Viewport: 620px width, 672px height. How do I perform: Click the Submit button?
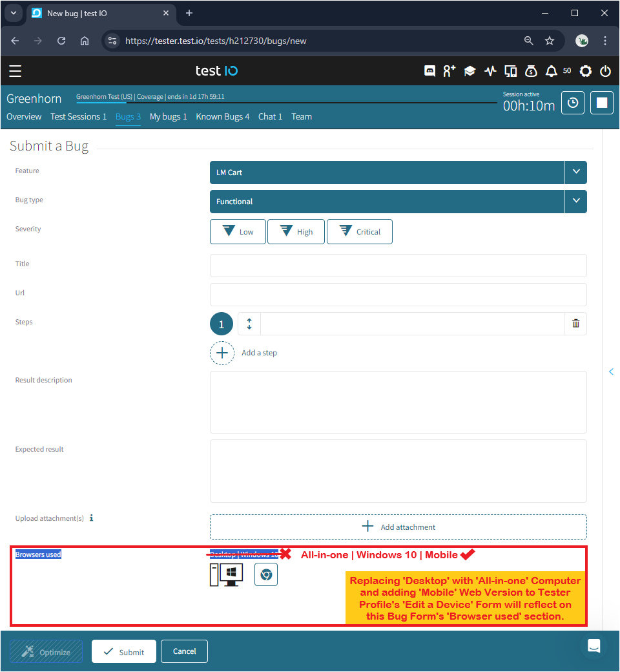pos(124,651)
